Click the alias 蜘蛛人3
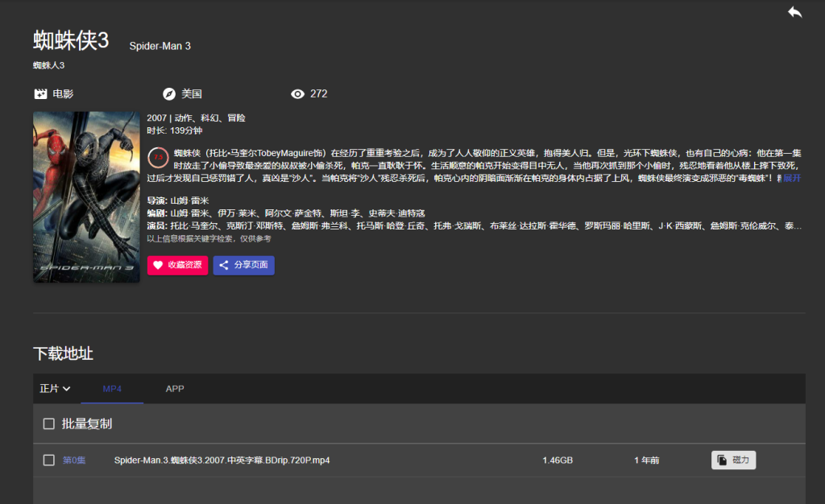825x504 pixels. [x=49, y=65]
